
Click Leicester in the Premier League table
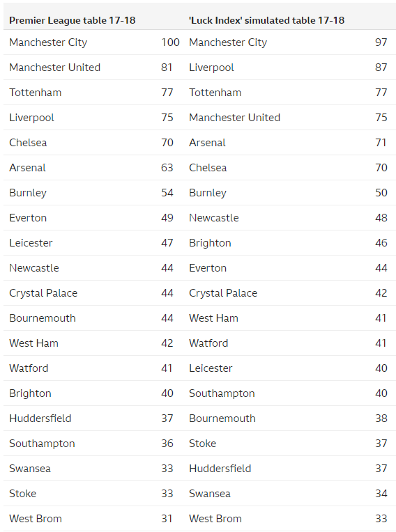pyautogui.click(x=31, y=243)
